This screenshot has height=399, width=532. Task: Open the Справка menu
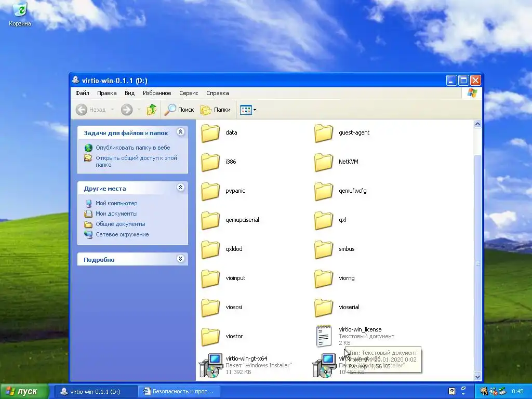tap(218, 93)
